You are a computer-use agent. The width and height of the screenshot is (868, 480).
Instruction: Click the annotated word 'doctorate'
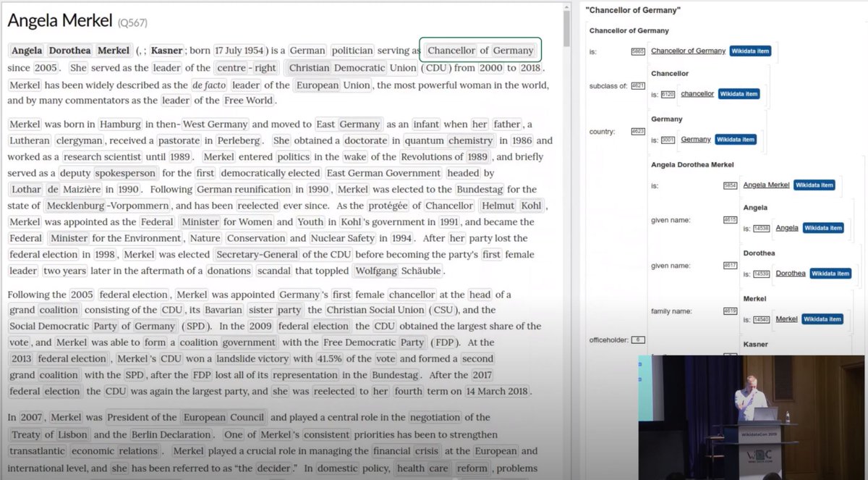(x=365, y=140)
